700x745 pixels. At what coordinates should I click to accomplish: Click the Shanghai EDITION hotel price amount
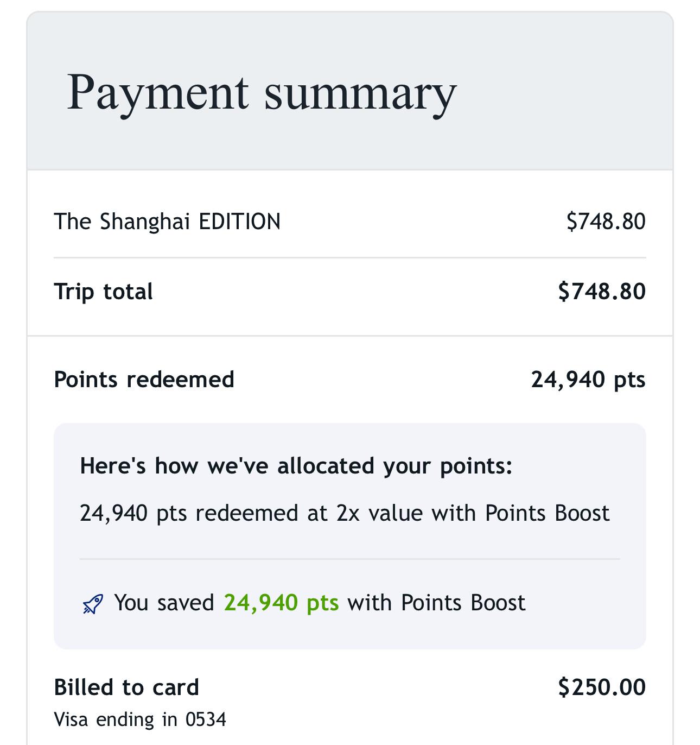click(x=606, y=222)
